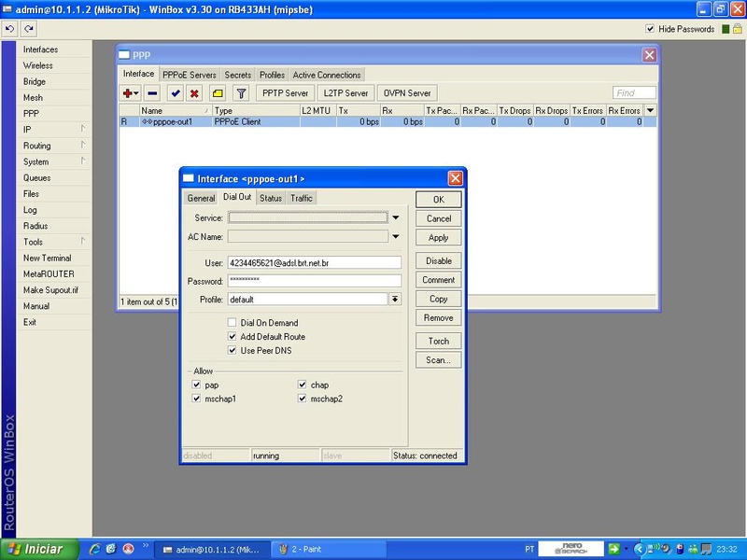
Task: Toggle mschap2 authentication checkbox
Action: [302, 399]
